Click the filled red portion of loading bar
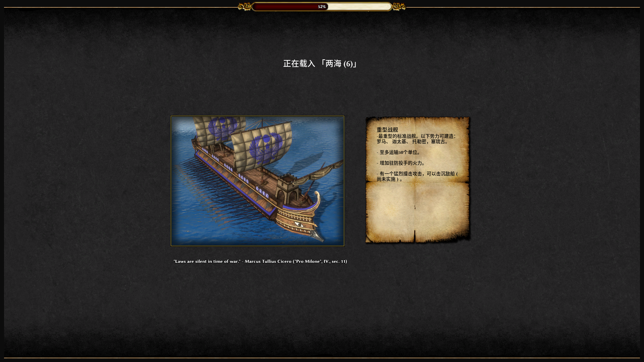 pyautogui.click(x=290, y=7)
